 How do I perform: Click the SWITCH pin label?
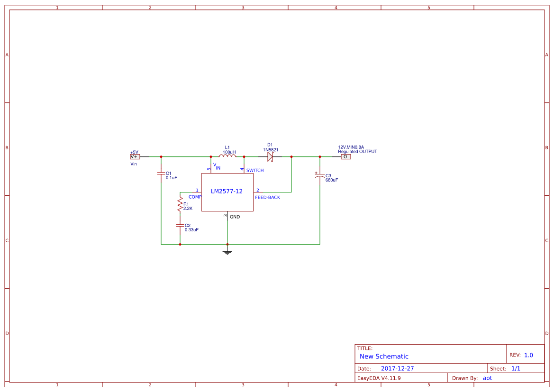(254, 170)
